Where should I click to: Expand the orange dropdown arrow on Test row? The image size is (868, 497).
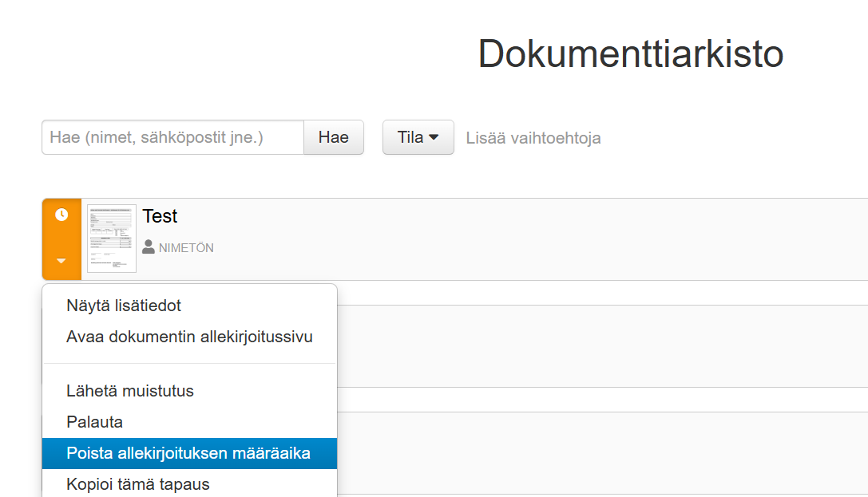[x=61, y=260]
